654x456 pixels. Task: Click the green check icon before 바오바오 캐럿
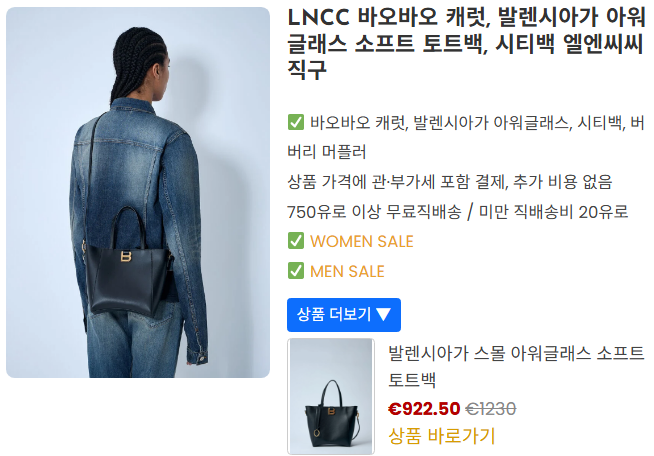[296, 123]
